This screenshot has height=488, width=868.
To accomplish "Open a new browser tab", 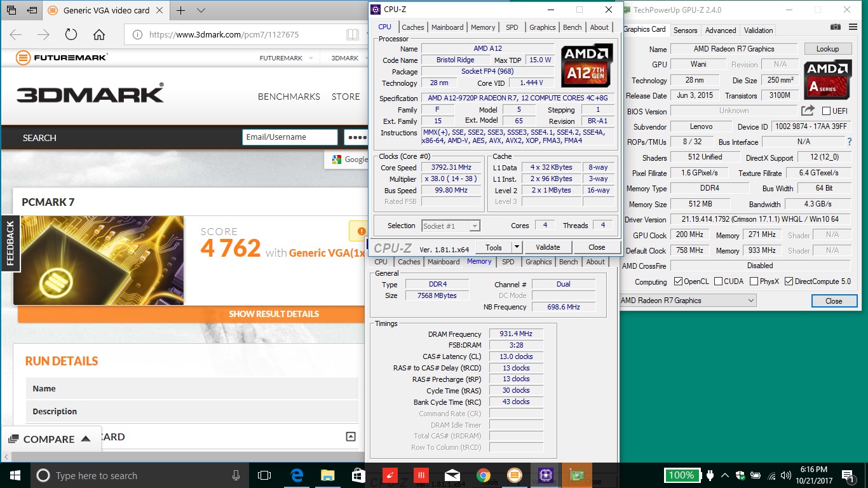I will coord(181,11).
